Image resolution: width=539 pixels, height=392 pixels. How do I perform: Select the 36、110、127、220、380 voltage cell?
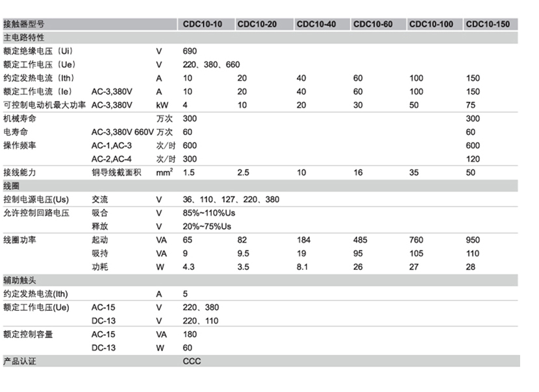(x=231, y=199)
